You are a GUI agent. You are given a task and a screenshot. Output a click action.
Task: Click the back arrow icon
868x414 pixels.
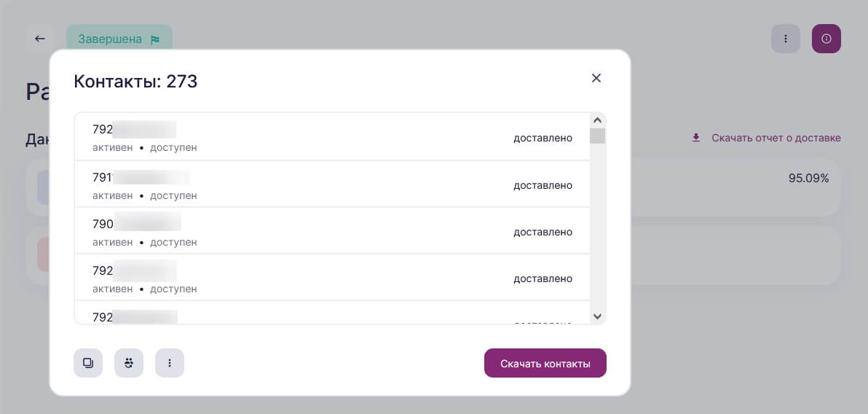(x=40, y=39)
